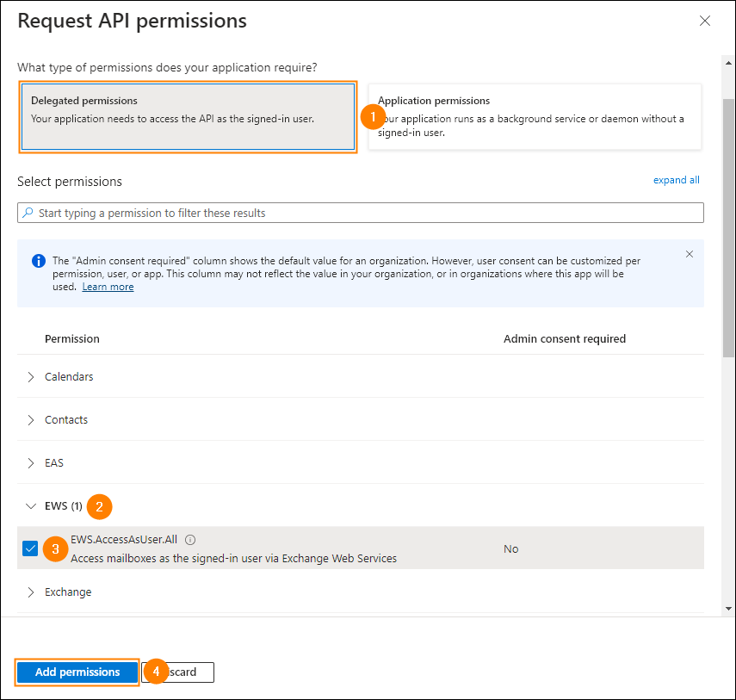Select the Application permissions card
Viewport: 736px width, 700px height.
(x=535, y=117)
